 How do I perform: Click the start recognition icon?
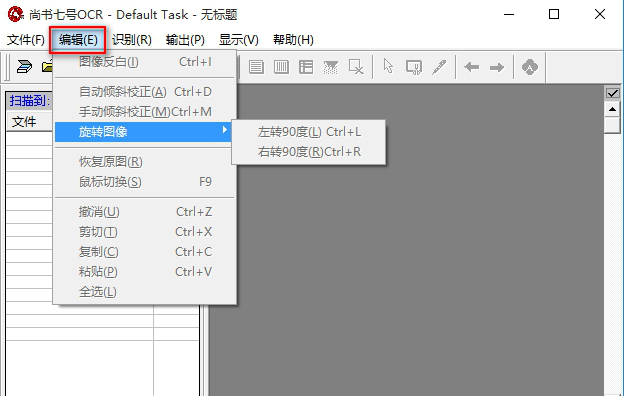pyautogui.click(x=530, y=67)
